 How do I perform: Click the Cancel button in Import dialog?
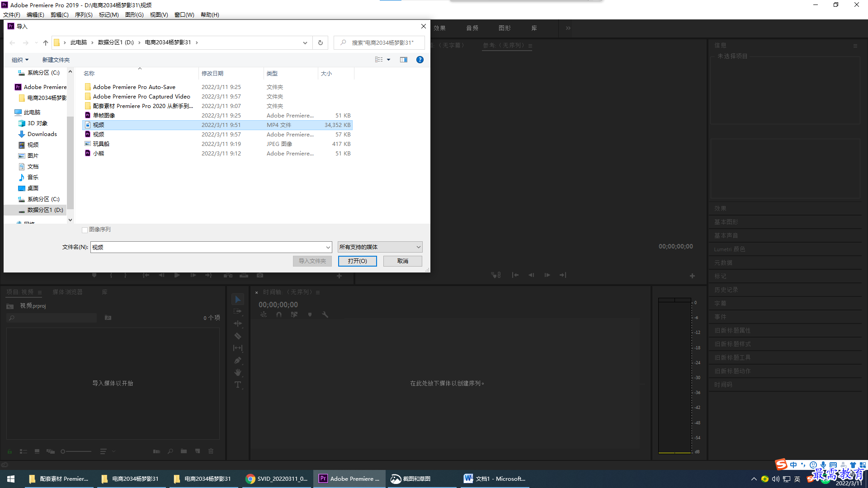point(403,261)
